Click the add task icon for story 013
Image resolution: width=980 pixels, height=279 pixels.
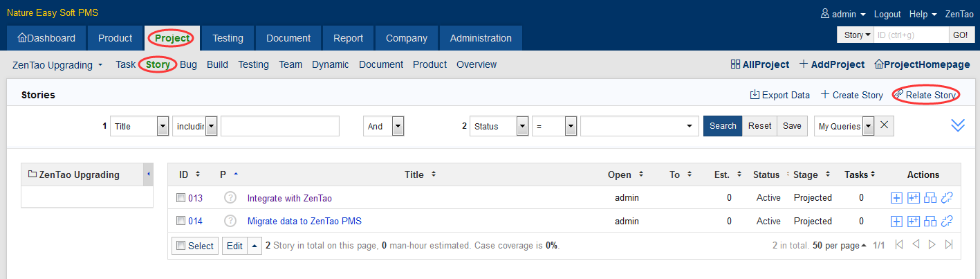896,198
